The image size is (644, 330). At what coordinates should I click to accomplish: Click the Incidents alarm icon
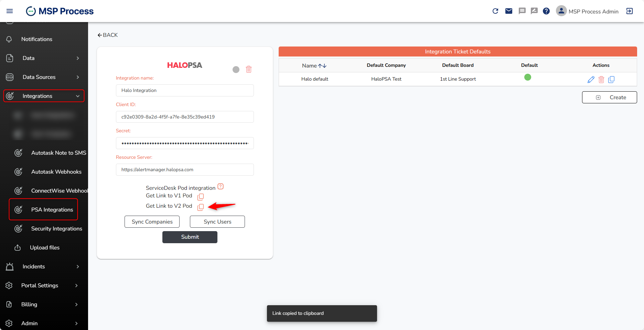[10, 267]
